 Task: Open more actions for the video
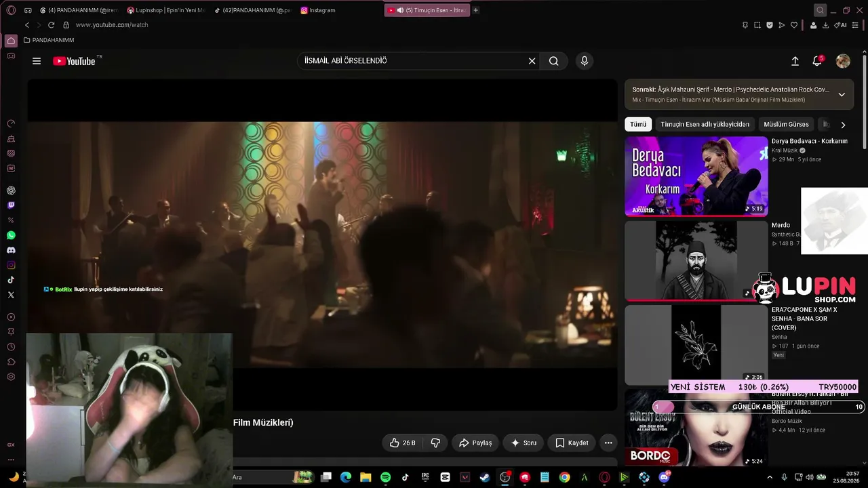pos(608,443)
